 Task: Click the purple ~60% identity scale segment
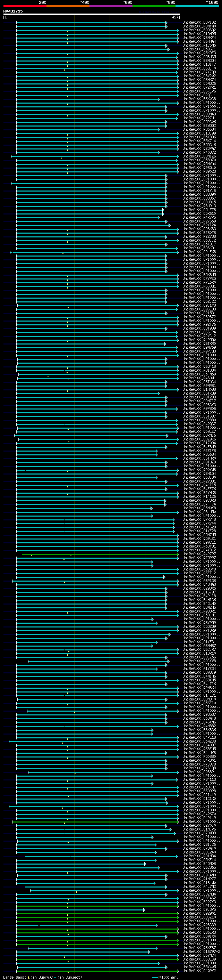(x=111, y=6)
